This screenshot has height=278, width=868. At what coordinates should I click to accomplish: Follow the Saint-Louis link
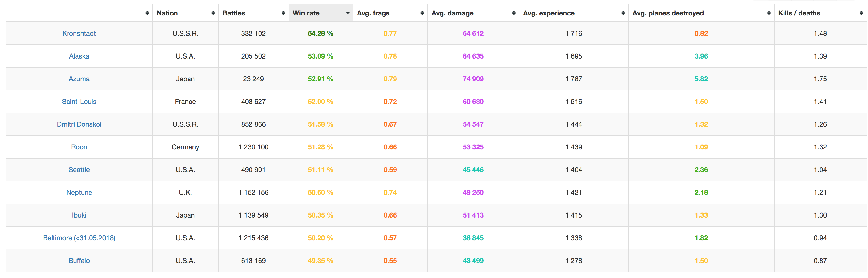[79, 102]
